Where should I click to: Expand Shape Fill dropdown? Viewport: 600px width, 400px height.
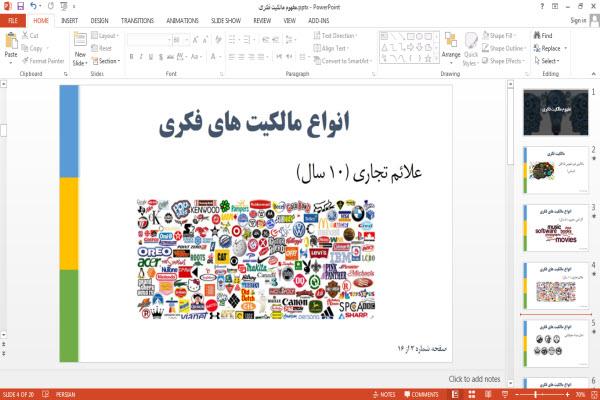[499, 36]
